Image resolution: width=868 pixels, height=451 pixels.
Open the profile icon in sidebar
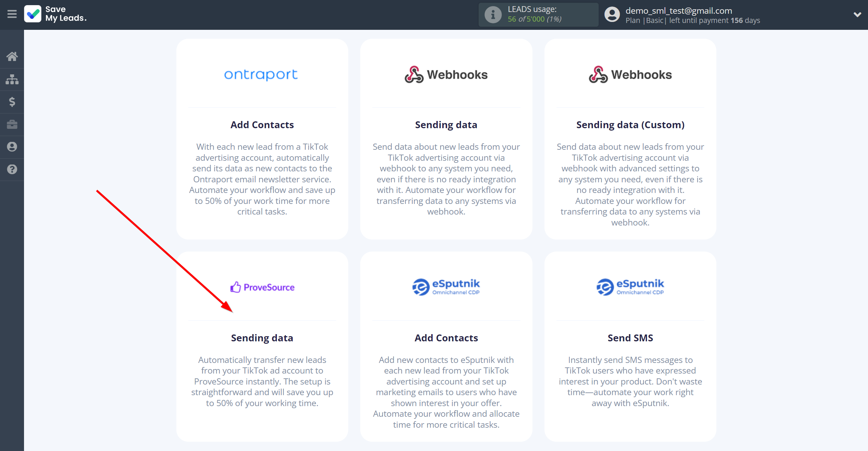pyautogui.click(x=12, y=147)
